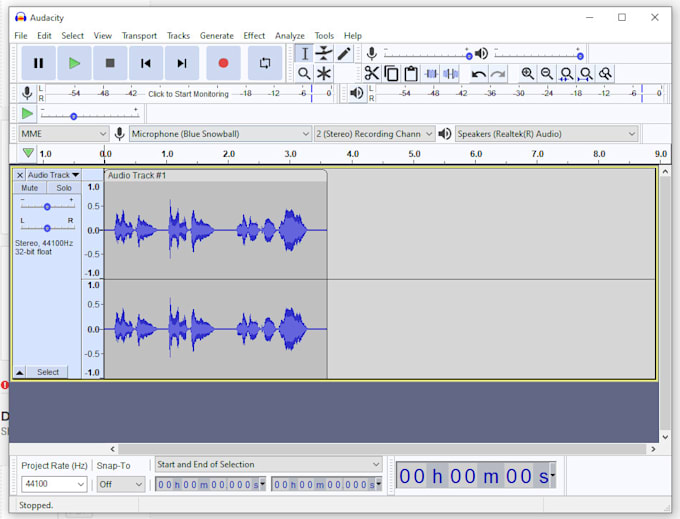680x519 pixels.
Task: Open the Effect menu
Action: [254, 36]
